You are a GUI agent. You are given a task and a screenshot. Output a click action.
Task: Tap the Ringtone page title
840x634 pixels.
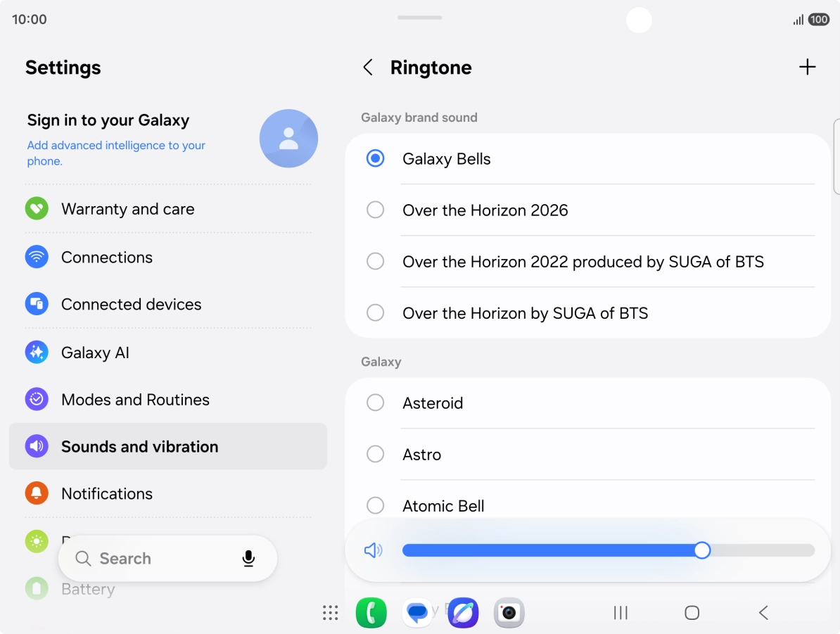pos(431,68)
